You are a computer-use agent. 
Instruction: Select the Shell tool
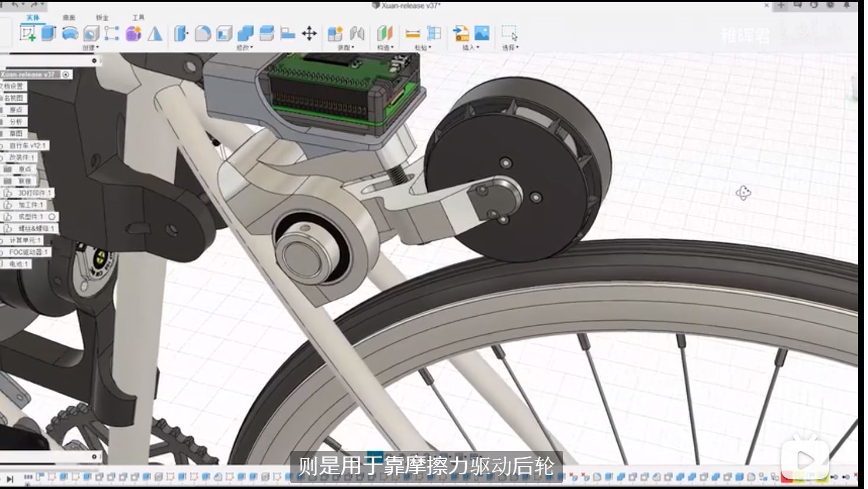[224, 33]
